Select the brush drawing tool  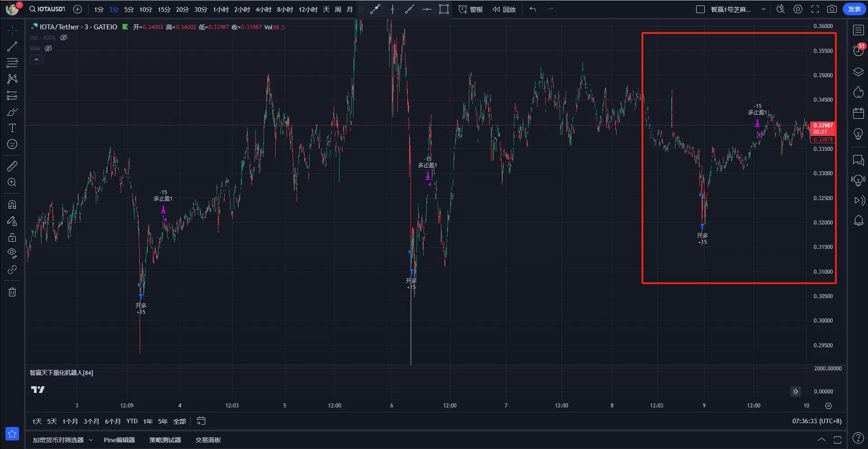12,112
